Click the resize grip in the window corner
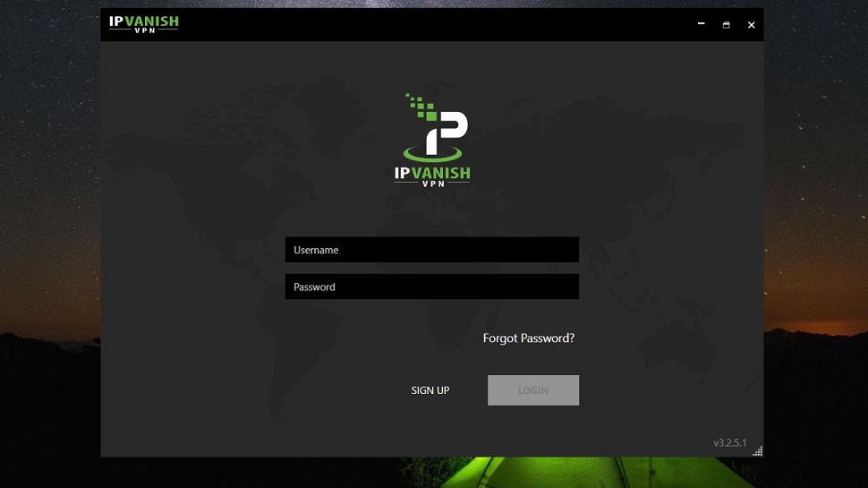Image resolution: width=868 pixels, height=488 pixels. pyautogui.click(x=758, y=451)
